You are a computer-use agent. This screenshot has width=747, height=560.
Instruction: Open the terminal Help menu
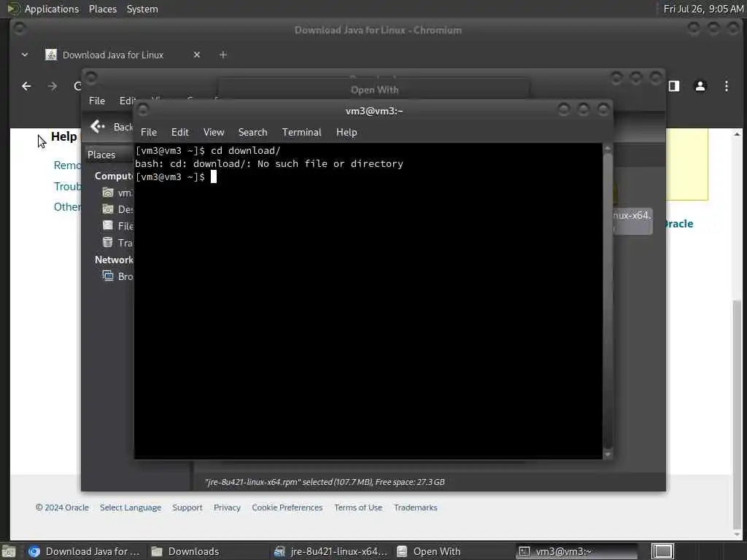coord(347,133)
